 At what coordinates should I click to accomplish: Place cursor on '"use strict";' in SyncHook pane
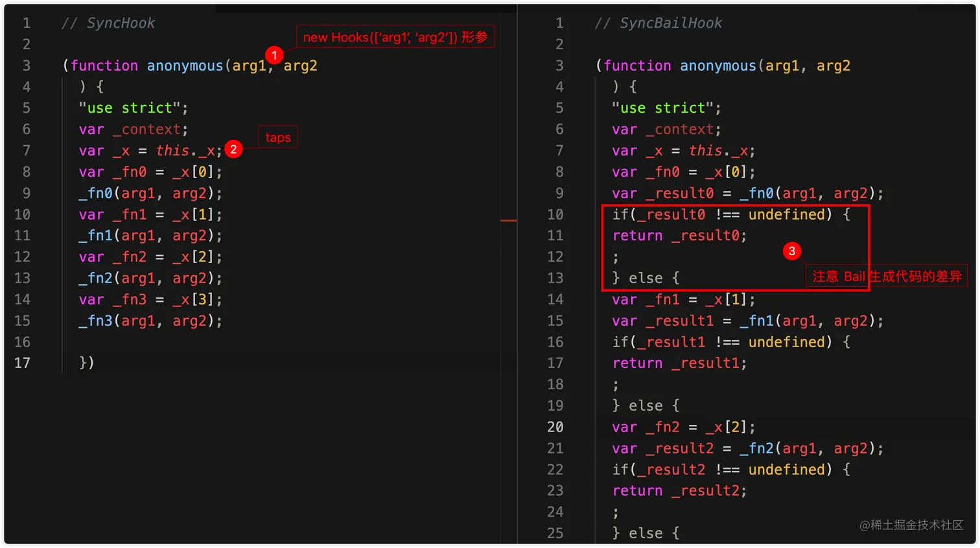pyautogui.click(x=134, y=108)
